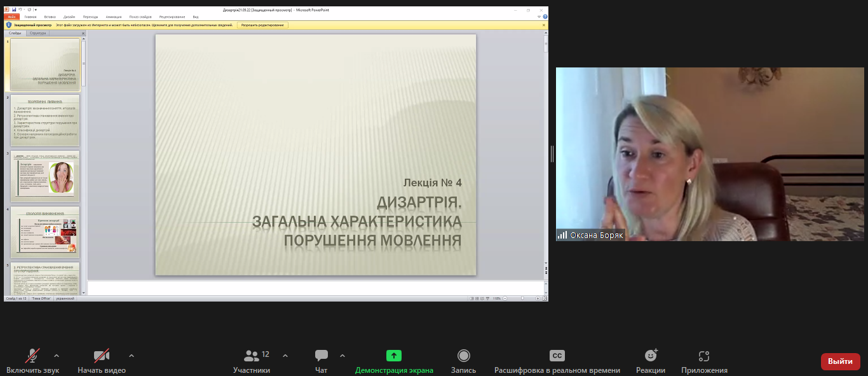Click the green Share Screen icon
This screenshot has width=868, height=376.
pyautogui.click(x=394, y=356)
